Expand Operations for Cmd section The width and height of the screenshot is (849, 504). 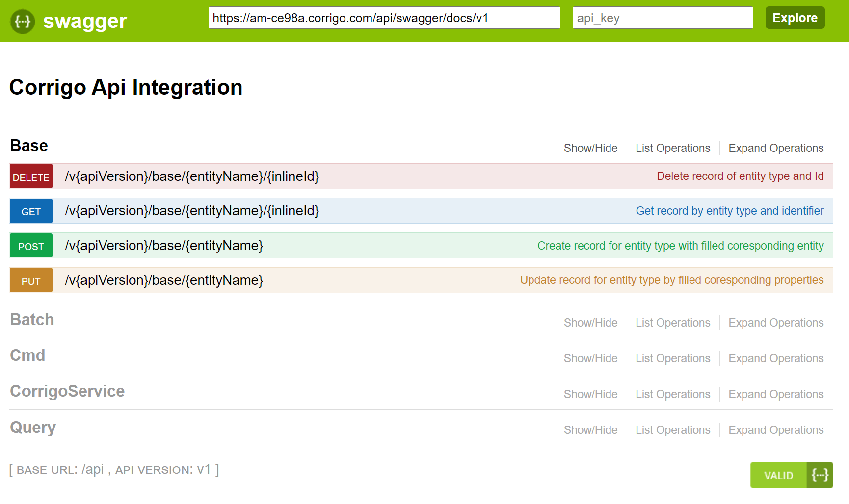[x=776, y=358]
